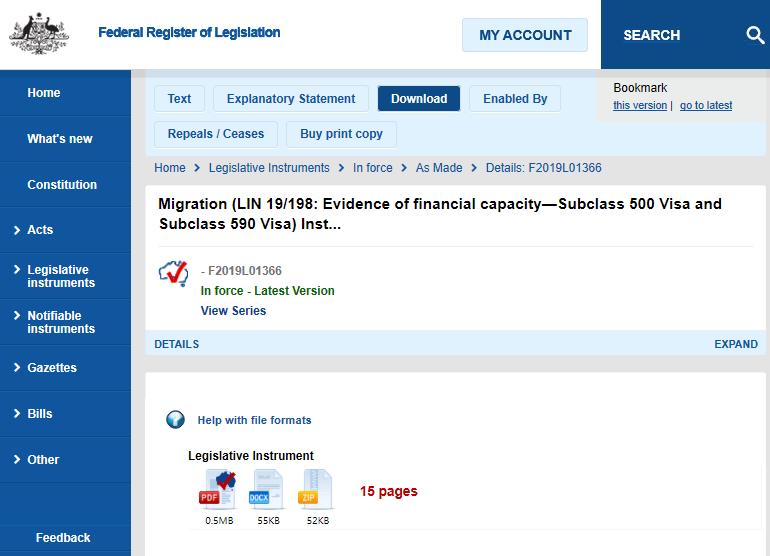Download the ZIP file icon
This screenshot has height=556, width=770.
point(317,488)
